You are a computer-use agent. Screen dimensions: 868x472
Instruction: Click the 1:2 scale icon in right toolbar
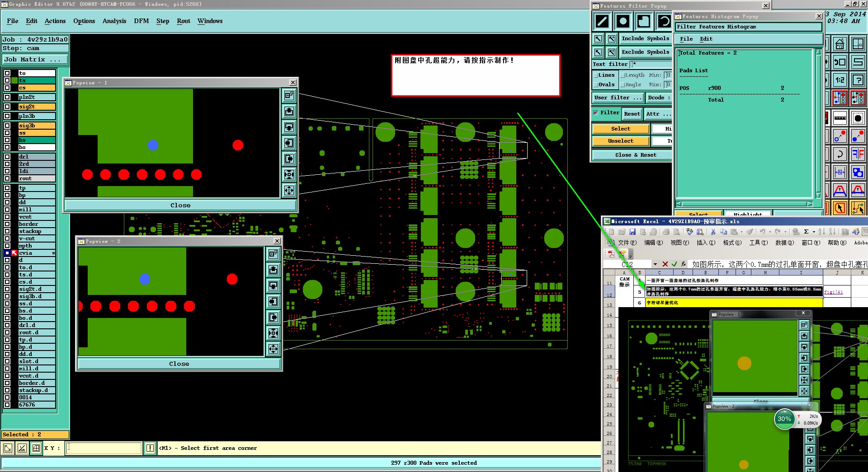[x=840, y=80]
